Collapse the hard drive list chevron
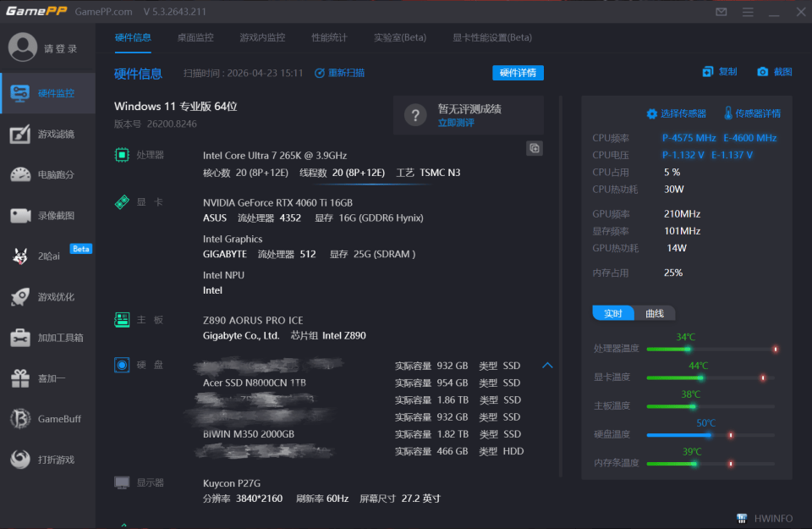The image size is (812, 529). coord(548,365)
